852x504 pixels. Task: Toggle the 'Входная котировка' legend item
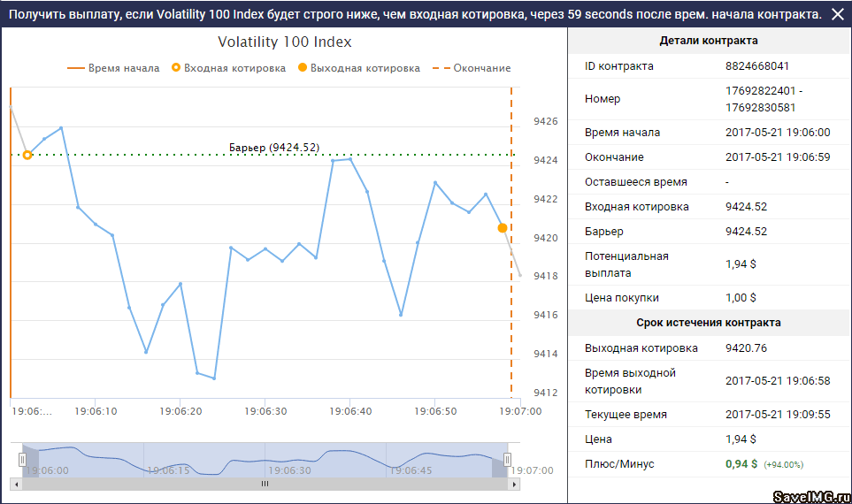228,68
